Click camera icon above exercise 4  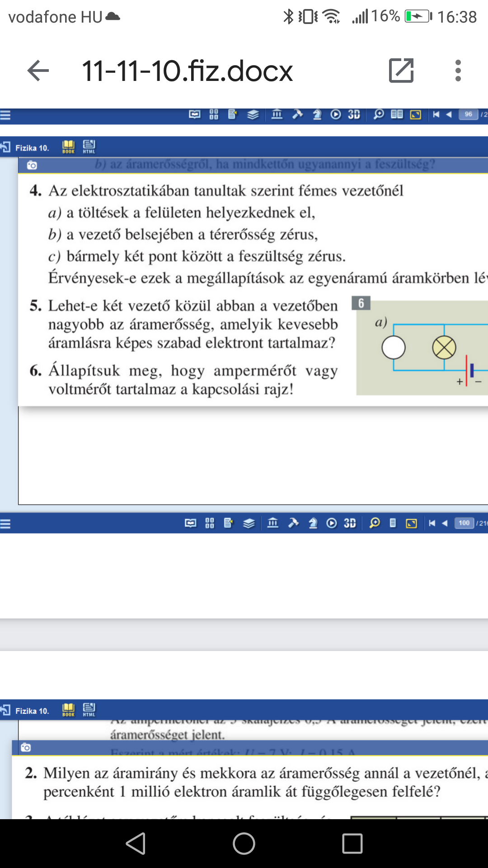[x=32, y=165]
